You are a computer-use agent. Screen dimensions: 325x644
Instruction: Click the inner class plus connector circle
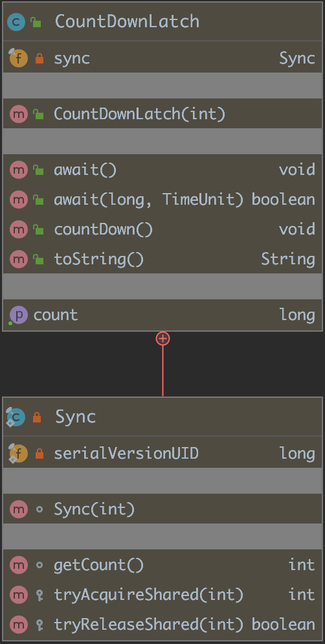pyautogui.click(x=162, y=338)
